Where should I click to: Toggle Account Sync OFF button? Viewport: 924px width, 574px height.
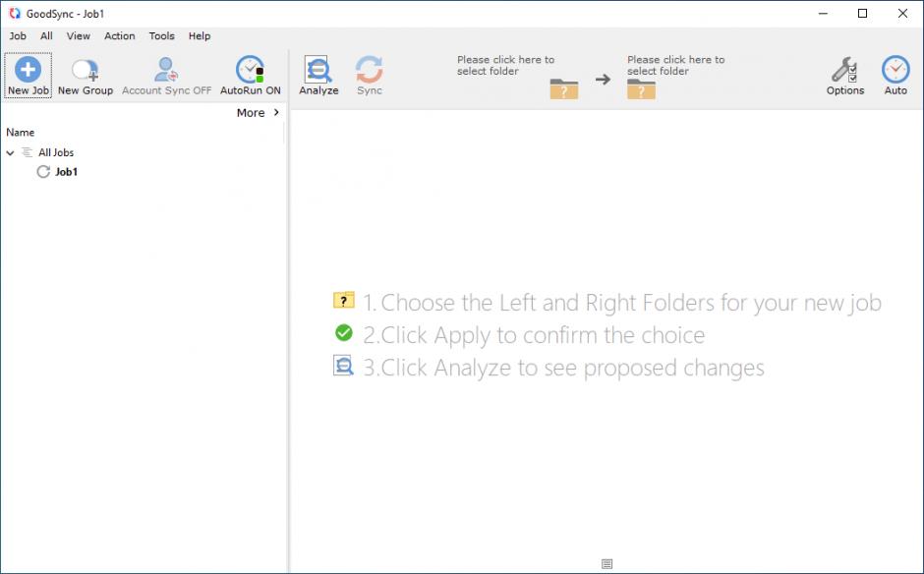166,76
